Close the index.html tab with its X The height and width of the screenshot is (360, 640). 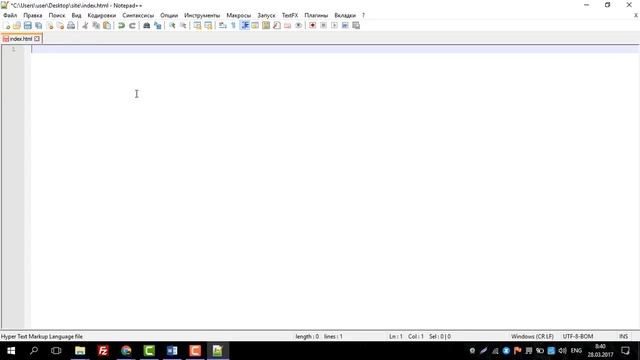pos(37,39)
